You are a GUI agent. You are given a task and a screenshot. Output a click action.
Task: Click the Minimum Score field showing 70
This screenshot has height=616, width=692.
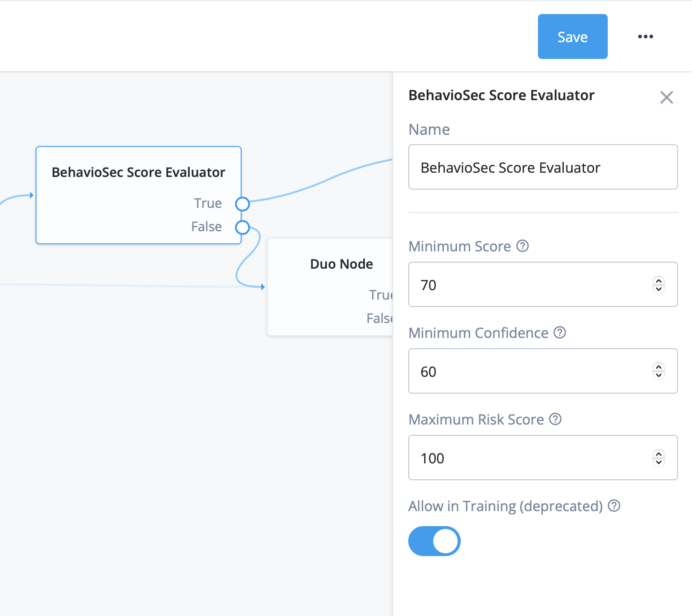(x=543, y=285)
